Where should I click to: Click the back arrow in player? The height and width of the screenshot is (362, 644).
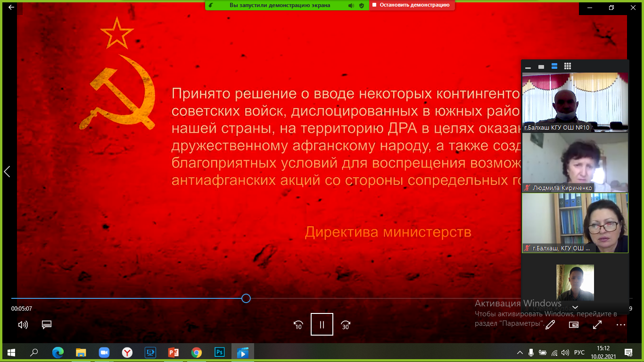11,8
